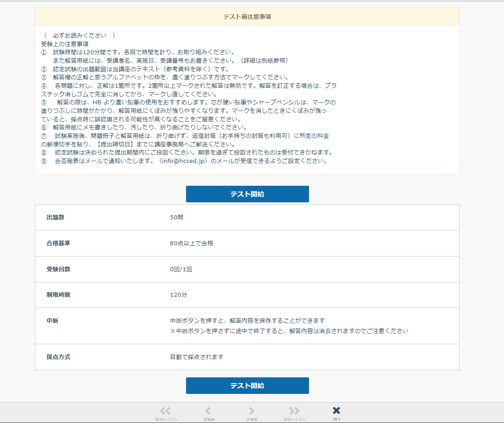Click the テスト前注意事項 header bar
Viewport: 504px width, 423px height.
247,17
